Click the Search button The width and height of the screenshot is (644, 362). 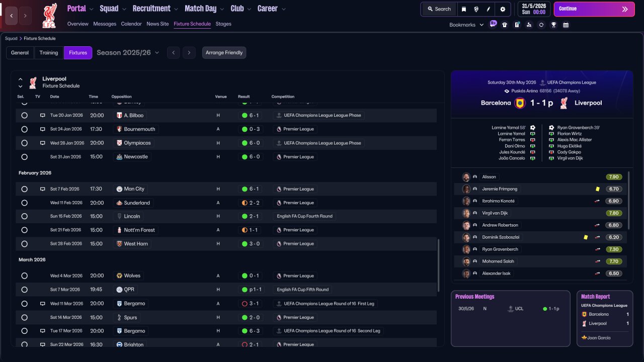pos(439,9)
